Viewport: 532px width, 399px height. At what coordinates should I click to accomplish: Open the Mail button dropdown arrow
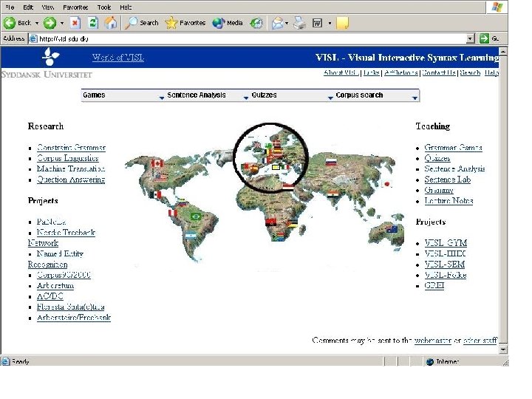tap(287, 23)
